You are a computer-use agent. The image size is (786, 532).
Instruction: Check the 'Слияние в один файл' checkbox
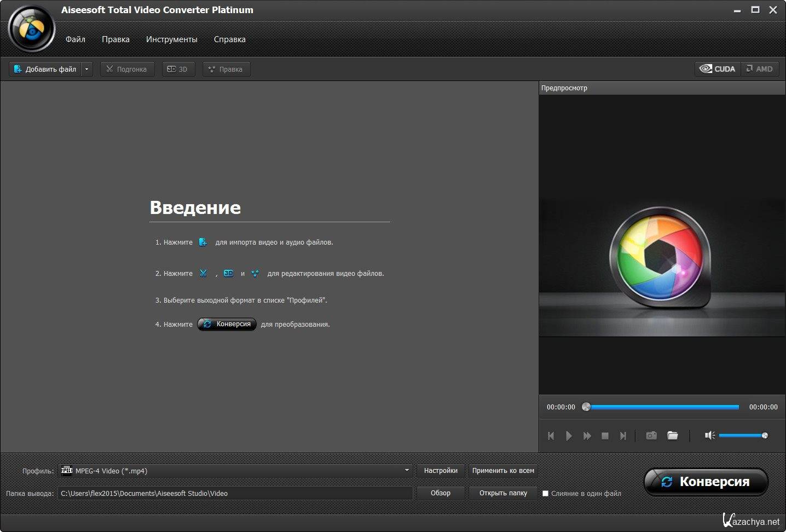coord(545,493)
